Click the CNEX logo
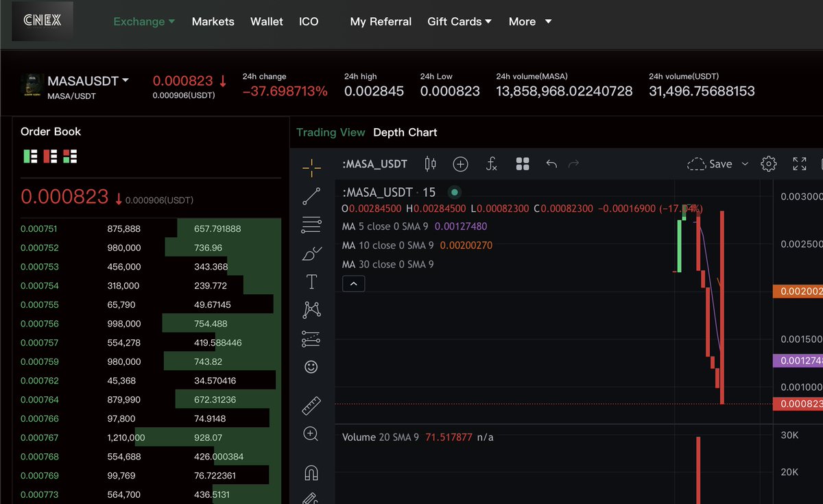This screenshot has height=504, width=823. click(43, 21)
